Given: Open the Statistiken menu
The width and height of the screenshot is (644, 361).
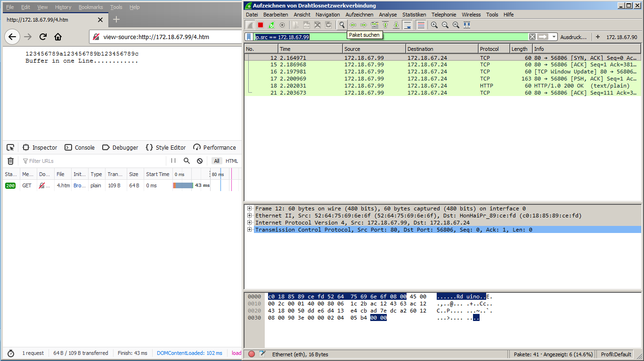Looking at the screenshot, I should pyautogui.click(x=414, y=15).
